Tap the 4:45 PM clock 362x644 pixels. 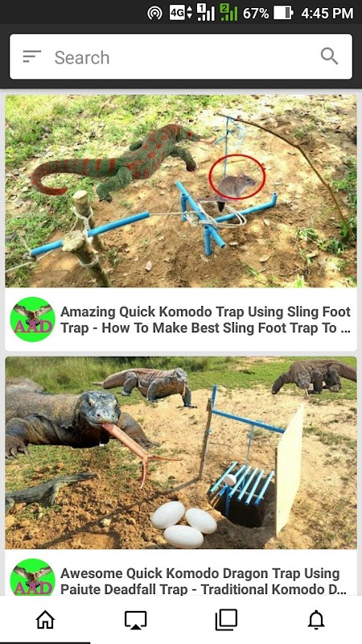(x=327, y=13)
